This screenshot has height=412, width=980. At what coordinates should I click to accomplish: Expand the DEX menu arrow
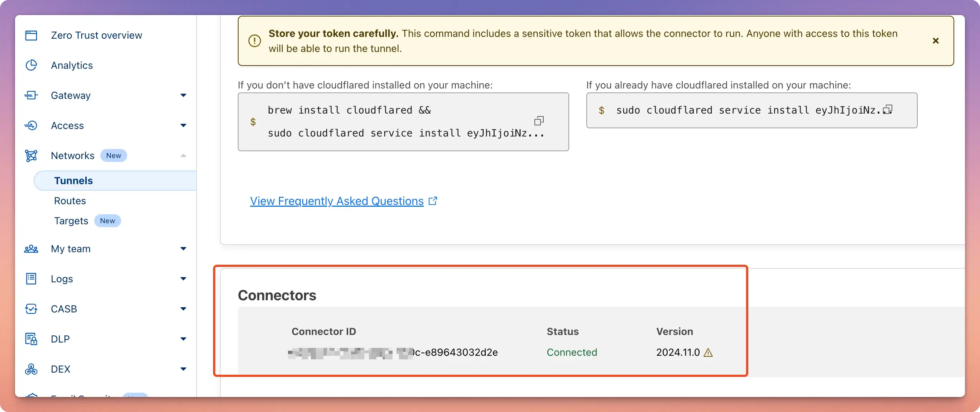click(183, 369)
